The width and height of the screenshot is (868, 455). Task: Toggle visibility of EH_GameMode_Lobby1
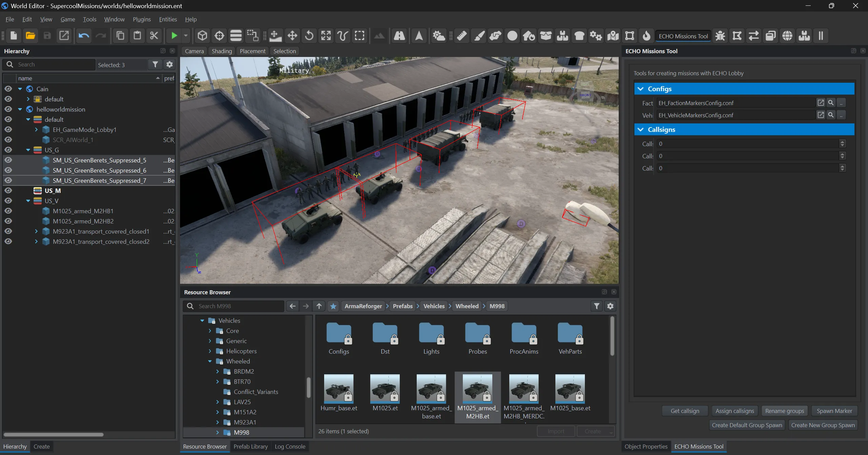(x=8, y=130)
